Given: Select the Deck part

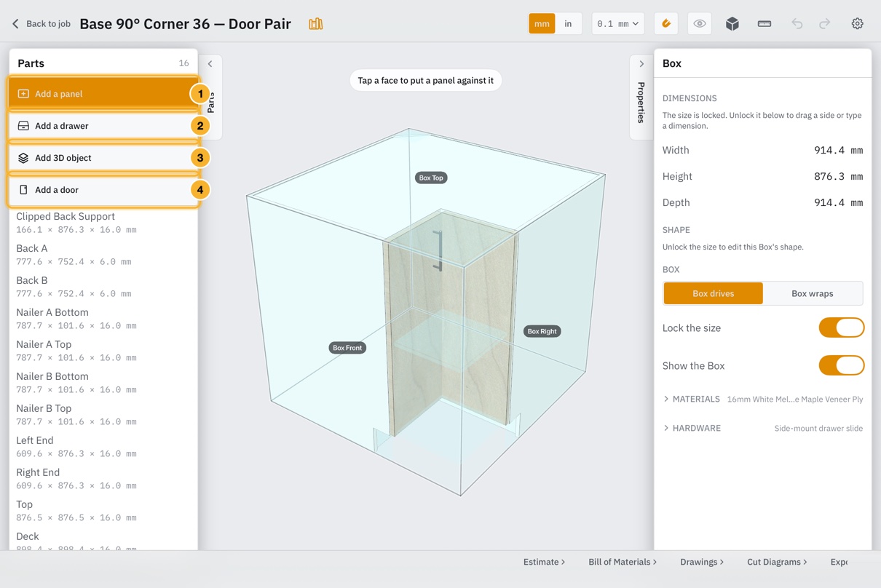Looking at the screenshot, I should click(x=103, y=539).
